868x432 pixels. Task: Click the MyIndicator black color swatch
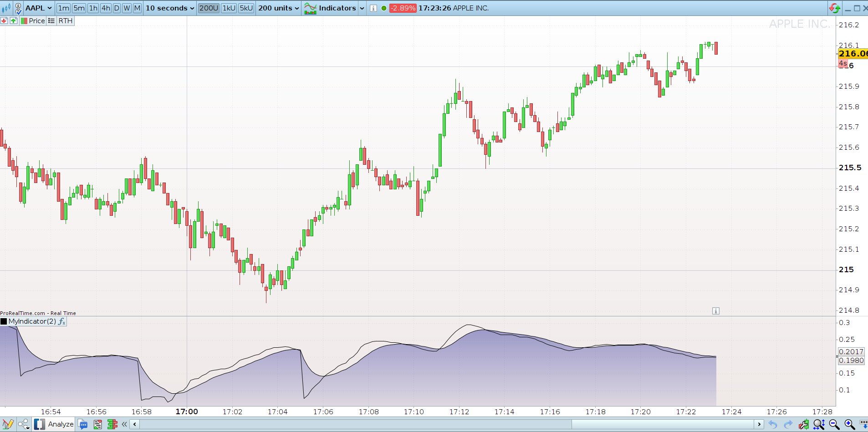click(4, 321)
